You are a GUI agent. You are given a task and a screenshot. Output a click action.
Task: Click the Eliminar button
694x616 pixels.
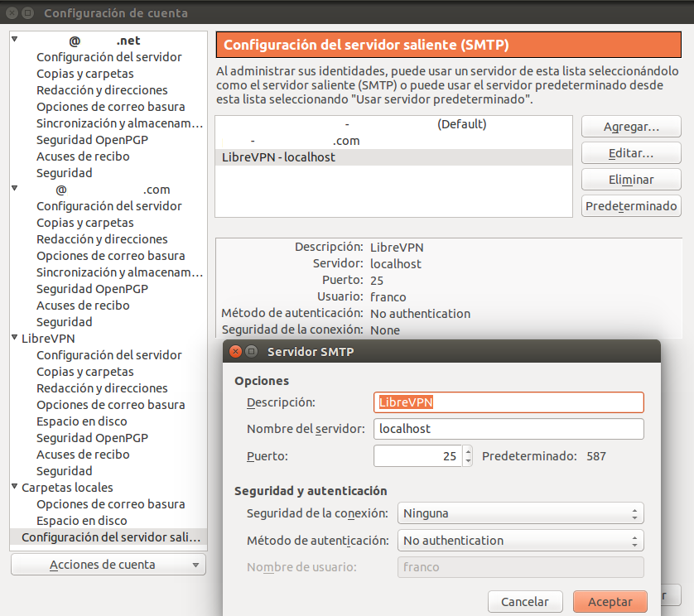tap(630, 180)
